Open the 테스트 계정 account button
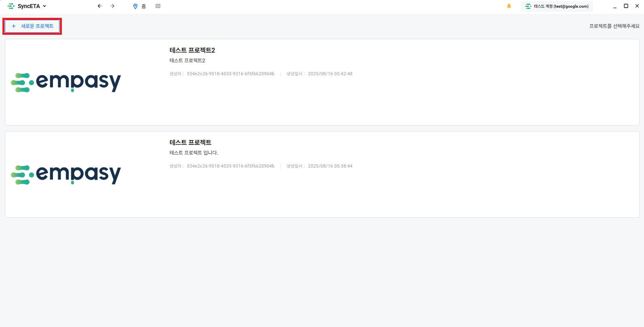 tap(557, 6)
